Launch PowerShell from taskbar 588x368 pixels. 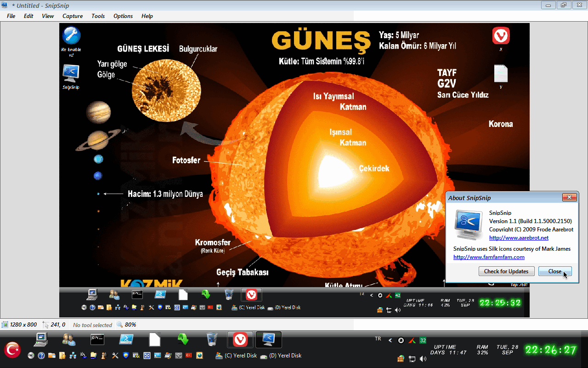126,339
